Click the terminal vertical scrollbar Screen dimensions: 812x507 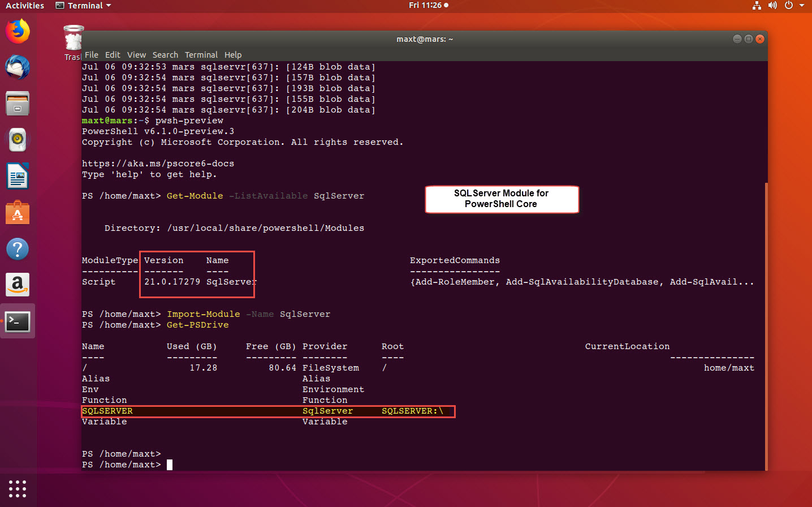pyautogui.click(x=766, y=326)
